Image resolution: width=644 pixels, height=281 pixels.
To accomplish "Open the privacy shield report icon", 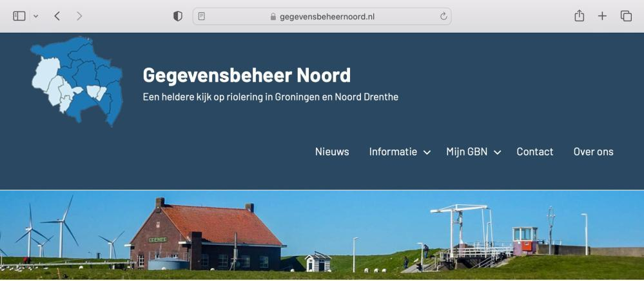I will (177, 16).
